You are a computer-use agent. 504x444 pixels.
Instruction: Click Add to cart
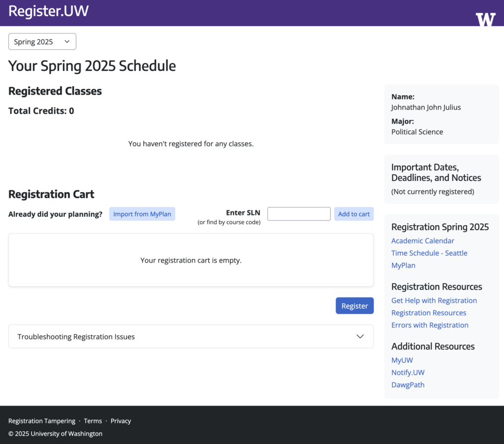coord(354,213)
